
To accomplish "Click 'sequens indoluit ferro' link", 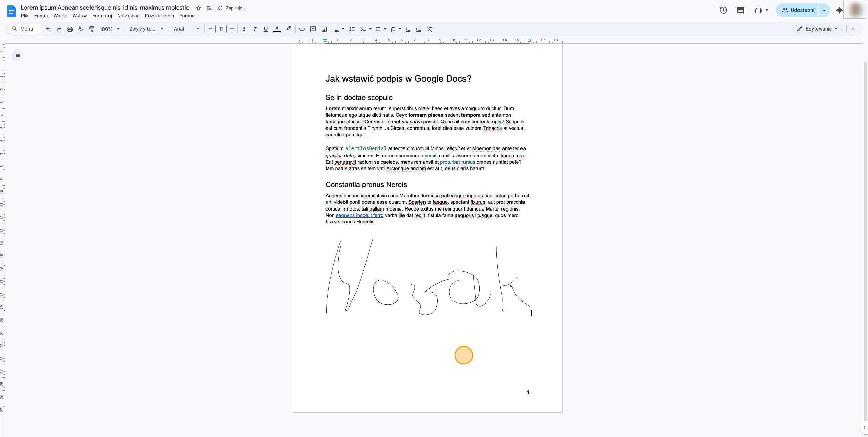I will 360,215.
